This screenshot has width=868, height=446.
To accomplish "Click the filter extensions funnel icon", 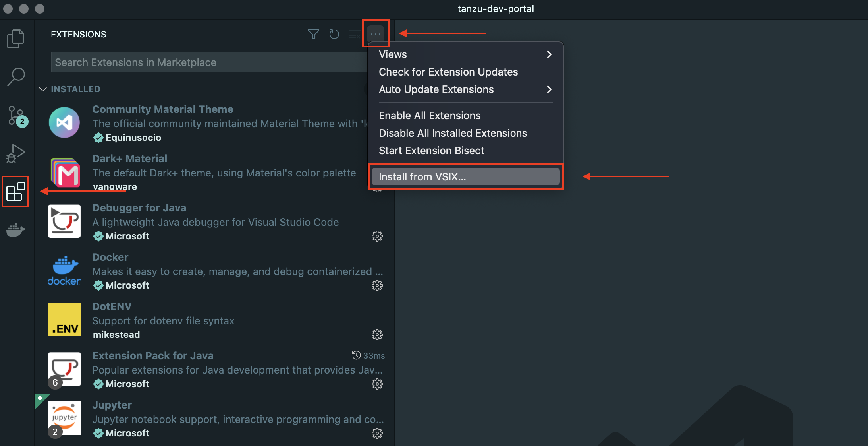I will tap(313, 34).
